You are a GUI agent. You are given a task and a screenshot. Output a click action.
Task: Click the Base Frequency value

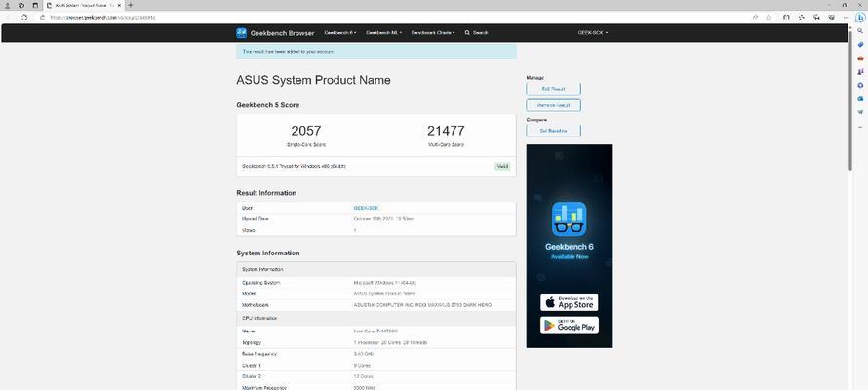tap(363, 354)
